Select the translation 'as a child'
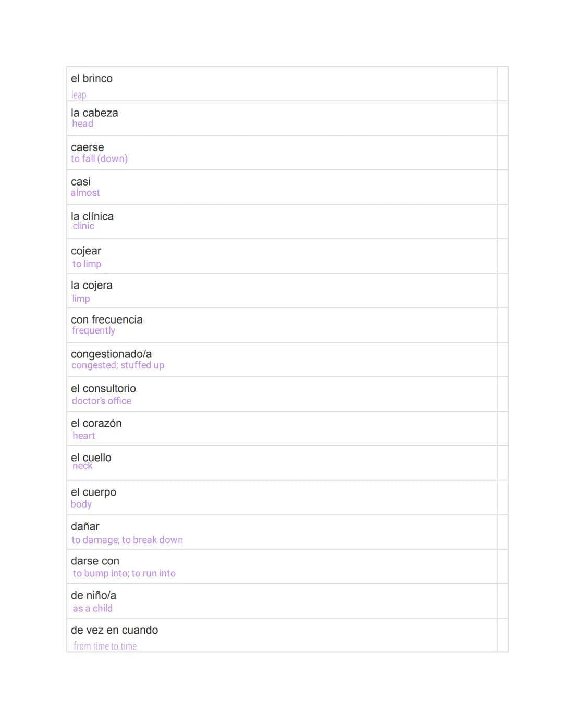Image resolution: width=563 pixels, height=728 pixels. tap(93, 609)
